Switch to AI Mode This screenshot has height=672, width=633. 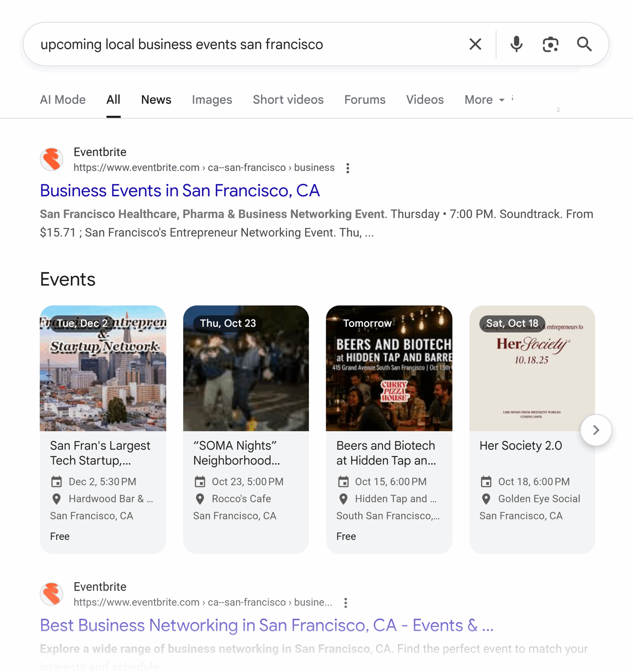pos(63,99)
